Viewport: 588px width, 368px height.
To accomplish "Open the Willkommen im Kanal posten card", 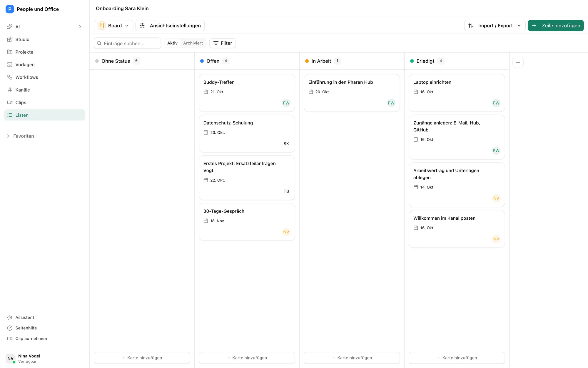I will [457, 229].
